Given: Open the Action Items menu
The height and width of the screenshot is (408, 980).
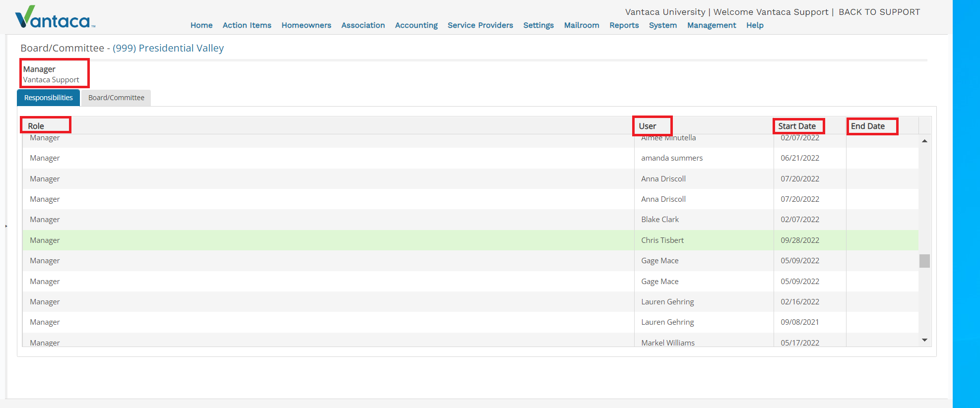Looking at the screenshot, I should click(247, 25).
